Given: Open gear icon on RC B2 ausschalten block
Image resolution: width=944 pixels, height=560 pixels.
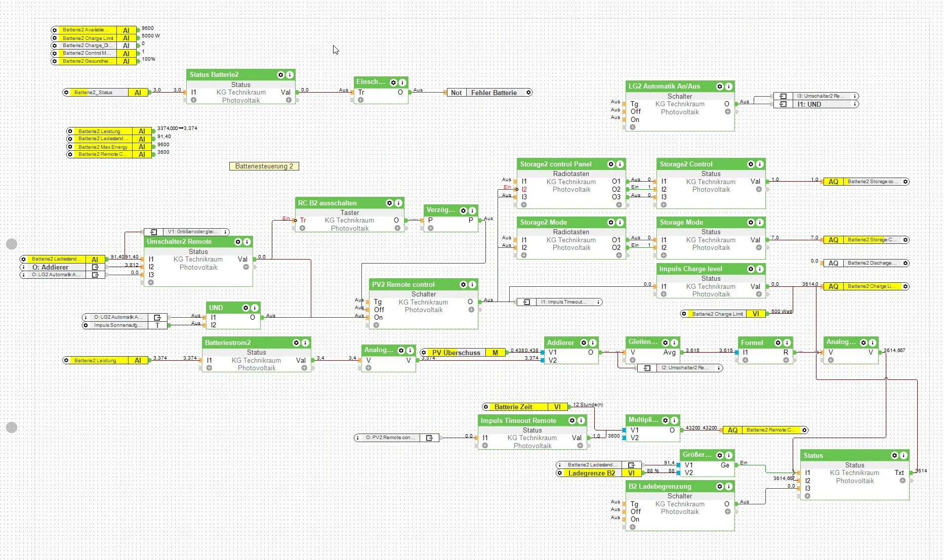Looking at the screenshot, I should [x=390, y=203].
